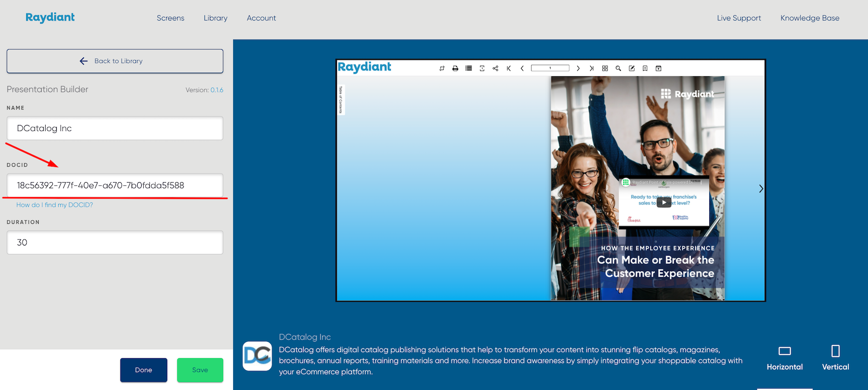Click the bookmark icon in viewer toolbar
868x390 pixels.
645,68
